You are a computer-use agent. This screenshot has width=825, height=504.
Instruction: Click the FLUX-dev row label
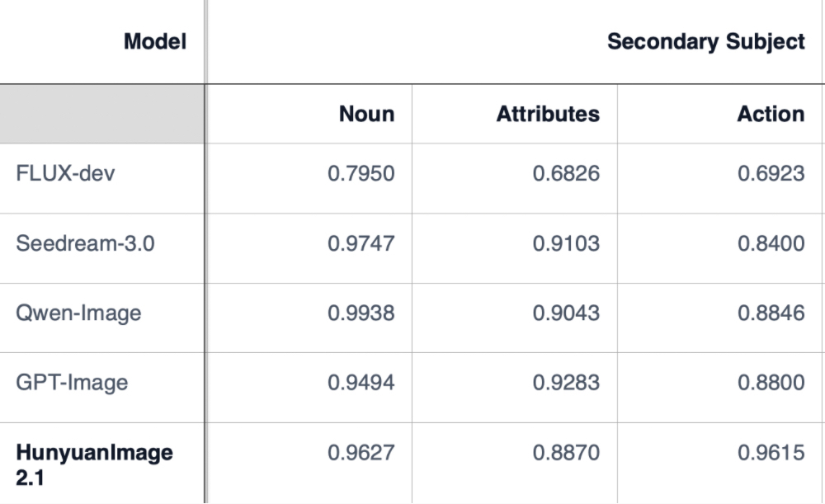coord(65,174)
